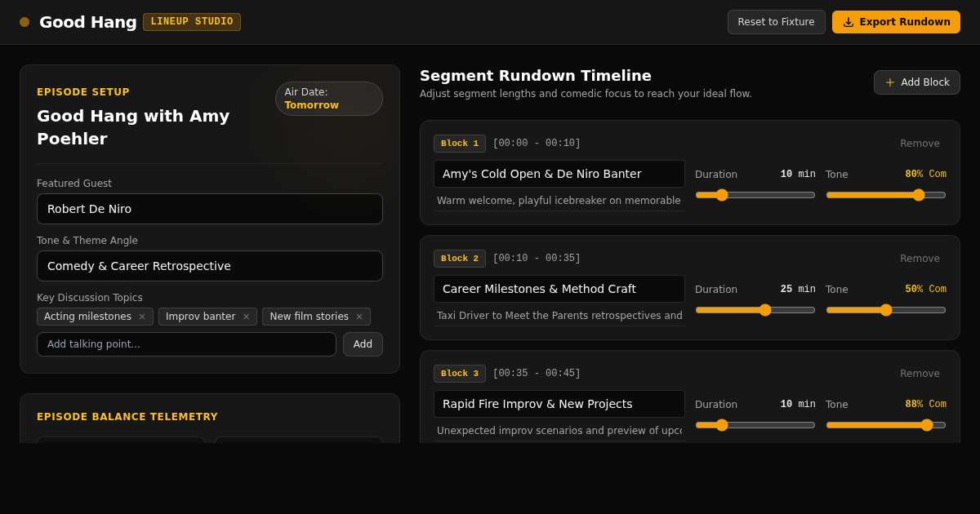Select the New film stories tag text
This screenshot has width=980, height=514.
[309, 317]
